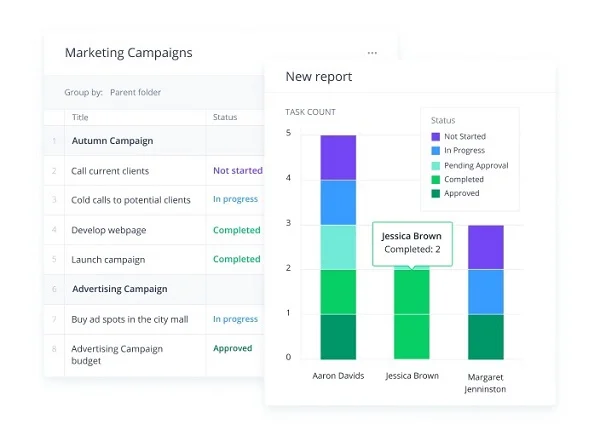Click the Status column header

[x=224, y=117]
